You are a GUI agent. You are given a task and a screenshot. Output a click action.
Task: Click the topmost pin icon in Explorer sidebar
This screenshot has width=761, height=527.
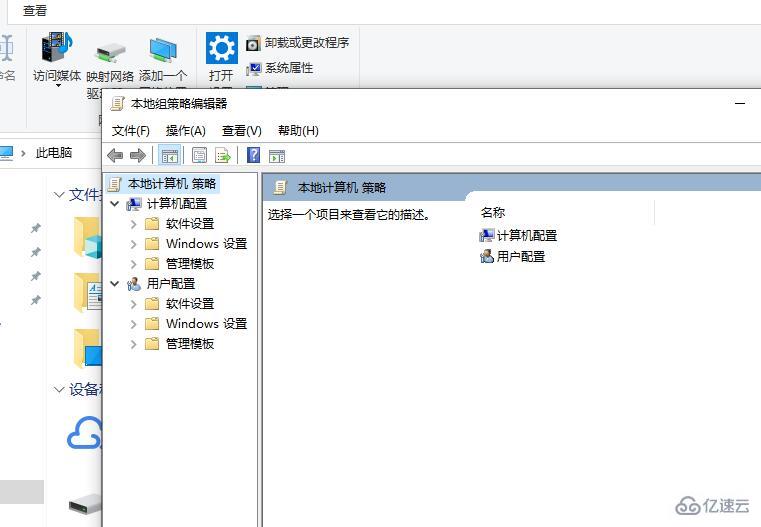coord(36,228)
